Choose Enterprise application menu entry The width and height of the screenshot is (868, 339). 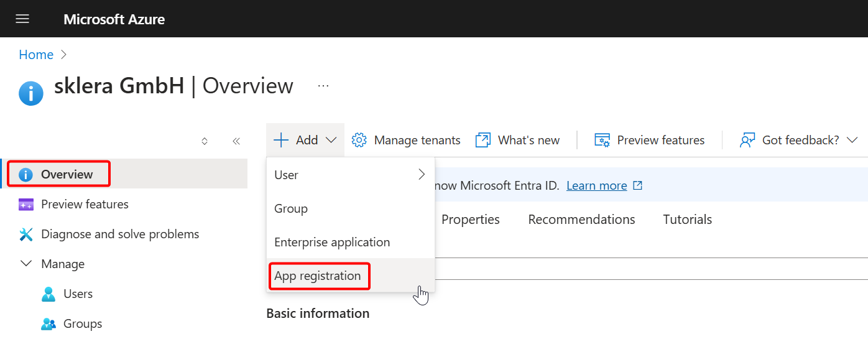tap(351, 242)
